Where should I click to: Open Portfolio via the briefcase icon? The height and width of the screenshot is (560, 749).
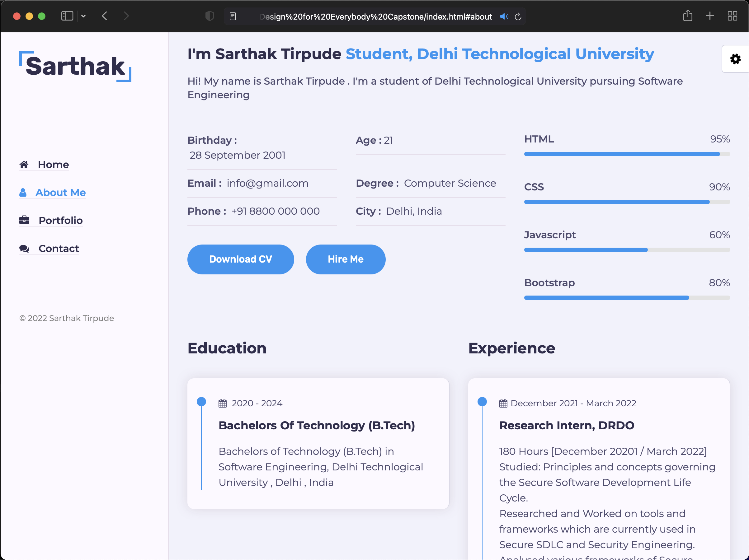[x=24, y=220]
